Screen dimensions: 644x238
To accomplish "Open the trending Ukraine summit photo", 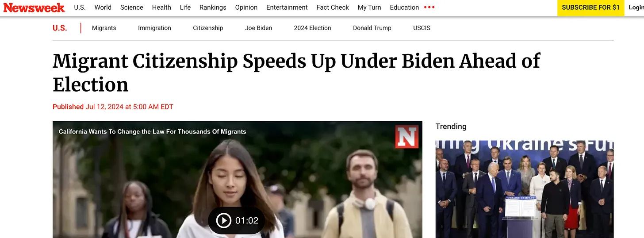I will (x=525, y=189).
